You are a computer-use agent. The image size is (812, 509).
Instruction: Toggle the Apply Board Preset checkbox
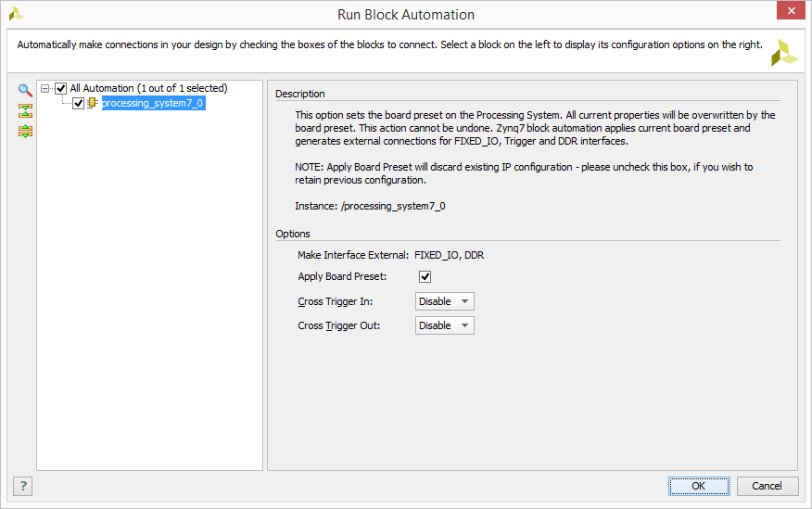(x=425, y=276)
